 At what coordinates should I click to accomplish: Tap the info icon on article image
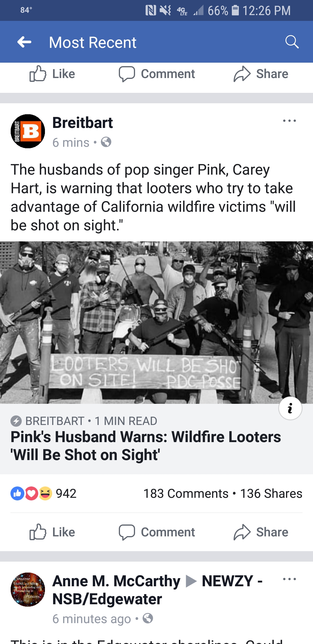[x=290, y=408]
